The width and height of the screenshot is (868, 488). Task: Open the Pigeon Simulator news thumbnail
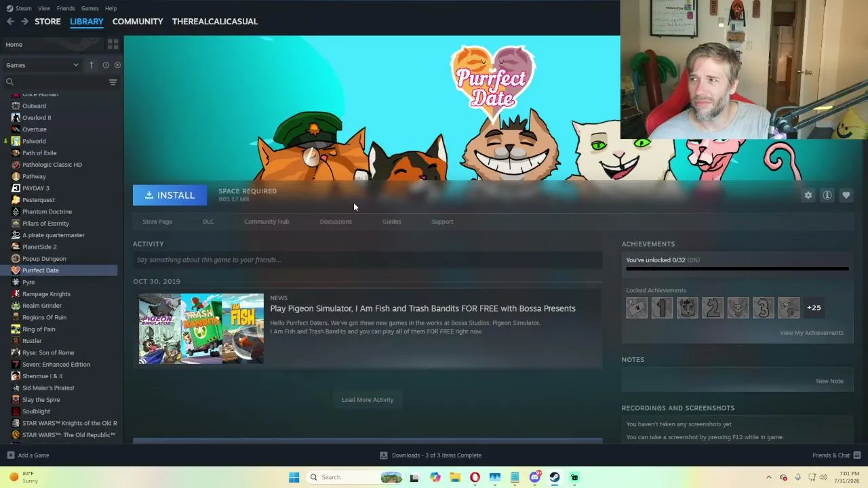[201, 329]
